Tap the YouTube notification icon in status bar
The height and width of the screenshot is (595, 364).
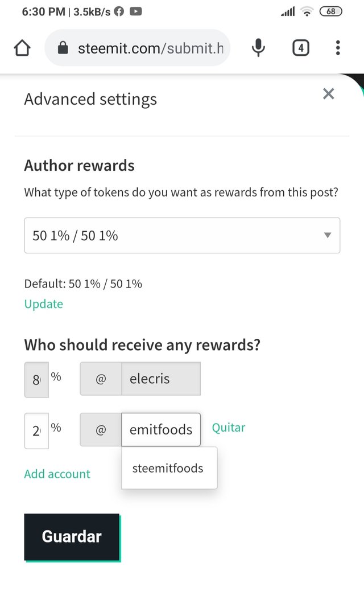[136, 11]
